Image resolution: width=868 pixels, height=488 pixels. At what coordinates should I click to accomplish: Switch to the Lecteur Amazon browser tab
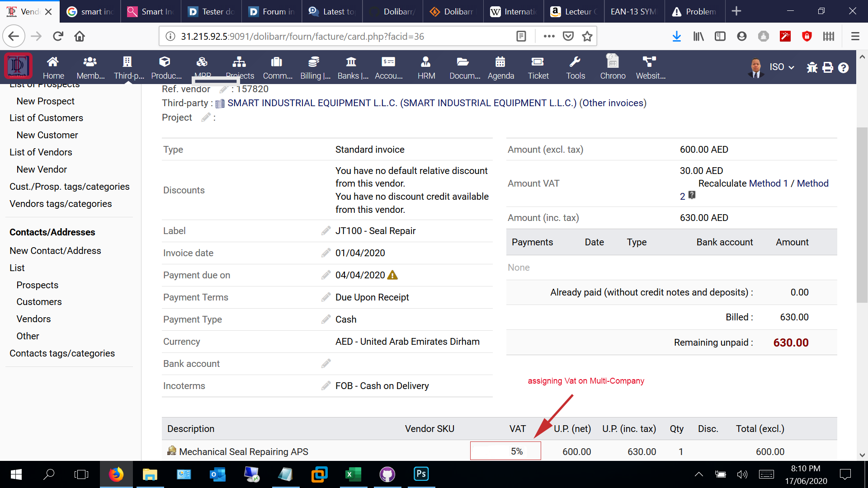pos(574,11)
